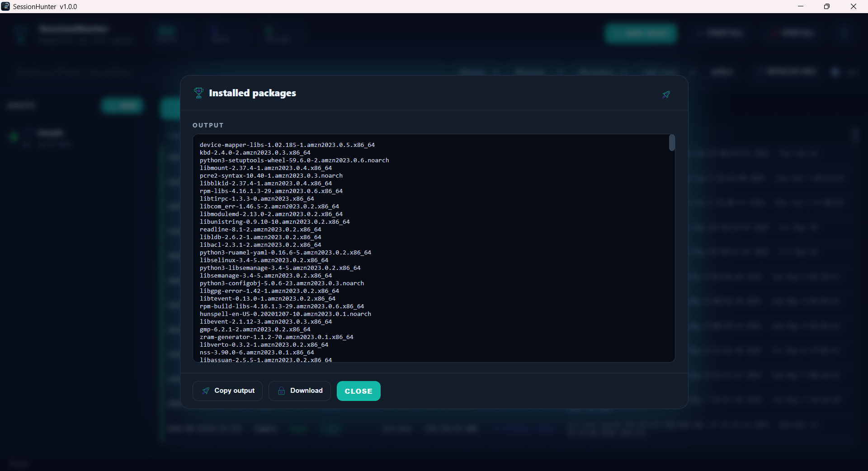This screenshot has height=471, width=868.
Task: Download the installed packages output
Action: coord(300,391)
